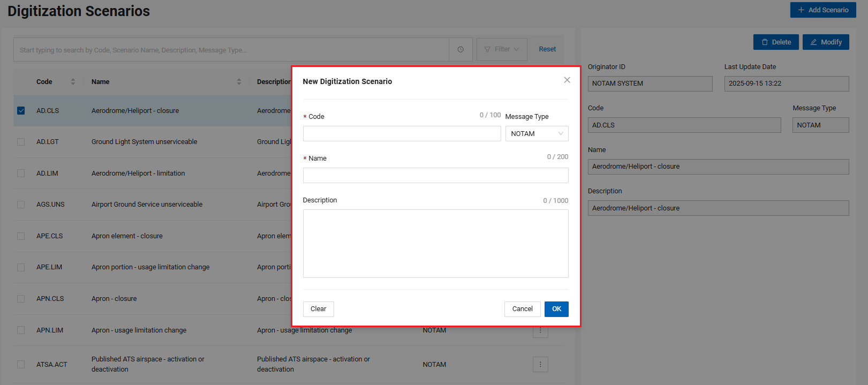
Task: Sort by Name column arrows
Action: click(x=239, y=82)
